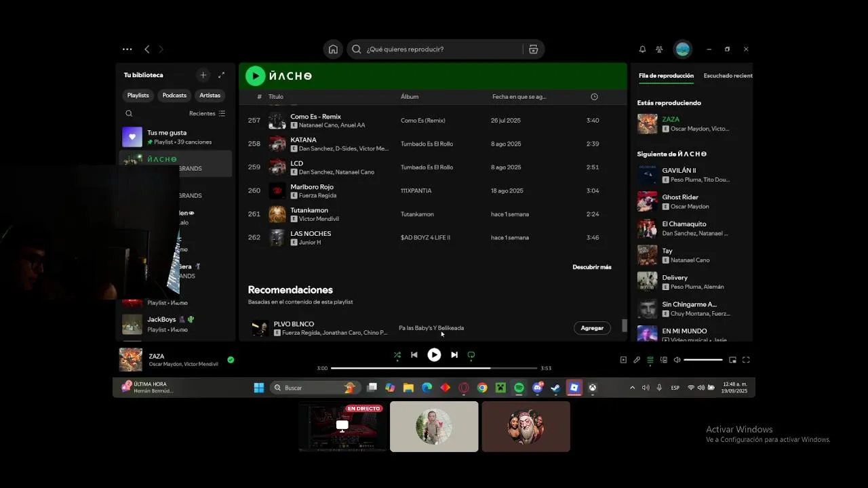Click Descubrir más link

tap(592, 267)
